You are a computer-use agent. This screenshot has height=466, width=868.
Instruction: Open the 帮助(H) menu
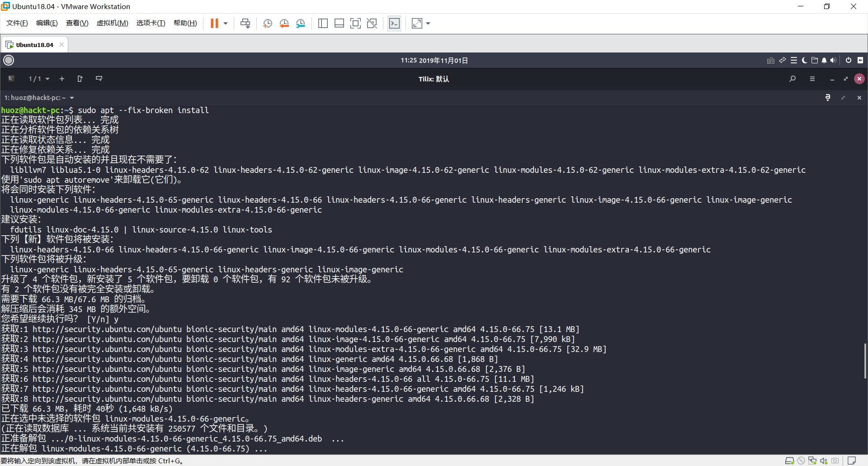point(185,23)
